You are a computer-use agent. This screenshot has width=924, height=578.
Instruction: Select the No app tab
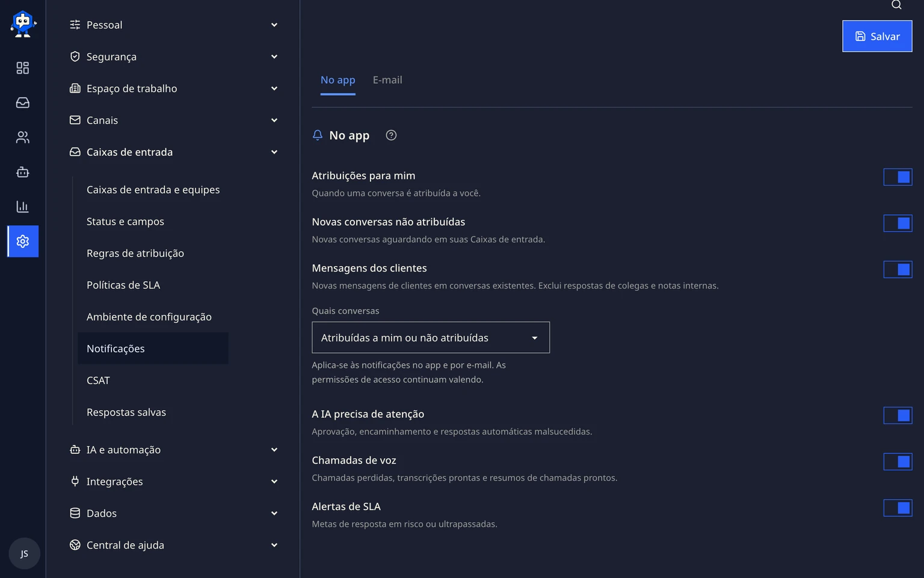(x=338, y=80)
